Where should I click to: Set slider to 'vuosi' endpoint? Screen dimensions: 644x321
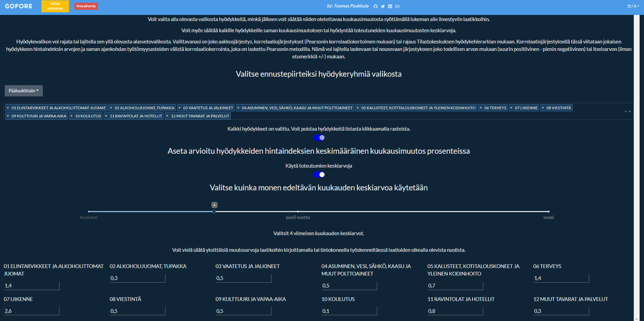click(x=549, y=211)
